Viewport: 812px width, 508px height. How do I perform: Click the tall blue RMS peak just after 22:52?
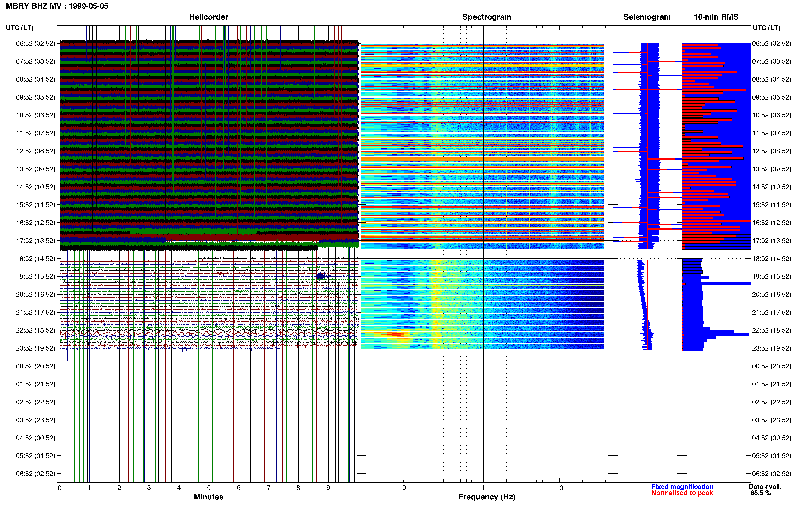point(716,334)
